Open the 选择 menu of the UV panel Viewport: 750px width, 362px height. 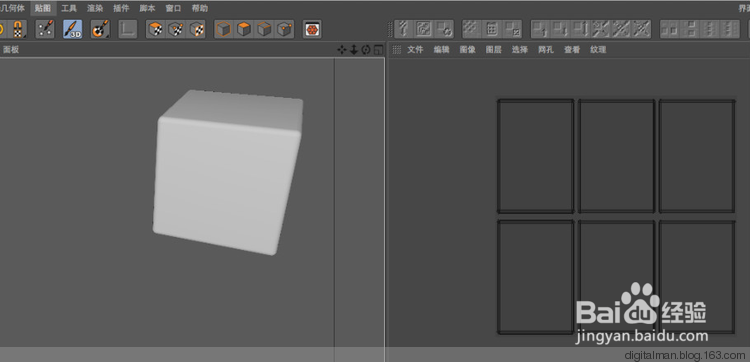point(519,50)
